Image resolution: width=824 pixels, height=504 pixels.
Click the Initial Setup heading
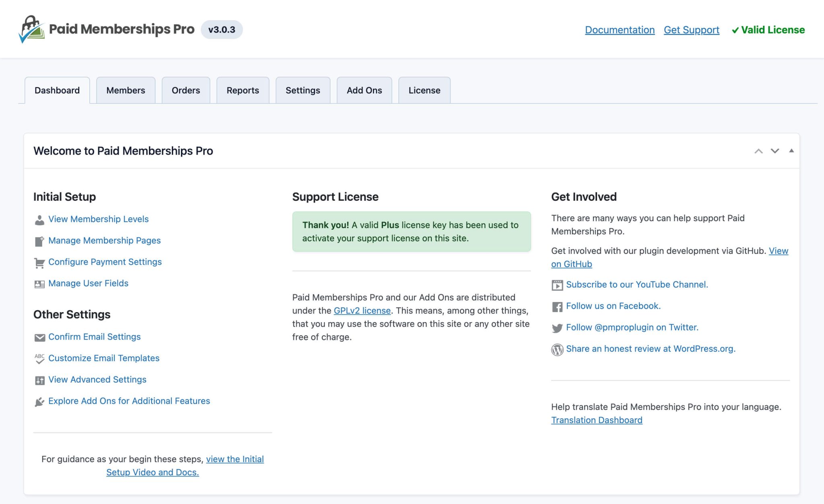(x=64, y=197)
